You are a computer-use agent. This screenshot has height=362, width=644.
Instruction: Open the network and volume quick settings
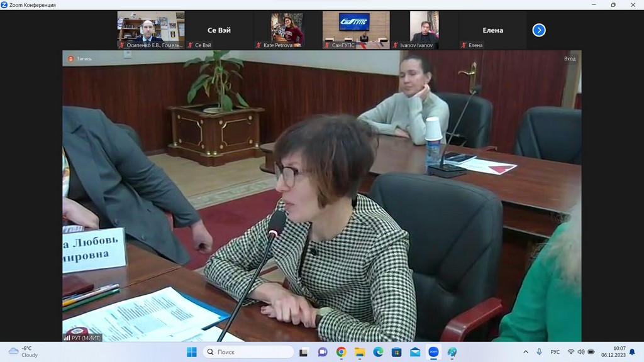[x=581, y=352]
